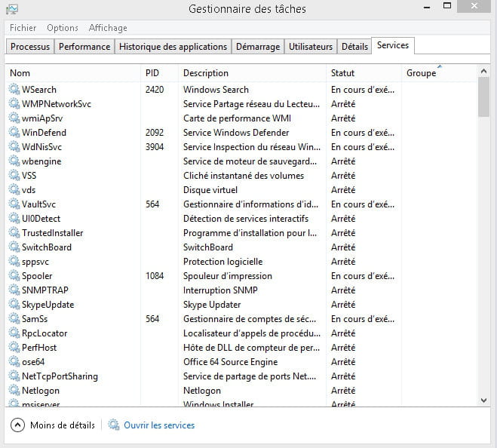Image resolution: width=497 pixels, height=448 pixels.
Task: Collapse view with Moins de détails arrow
Action: [17, 425]
